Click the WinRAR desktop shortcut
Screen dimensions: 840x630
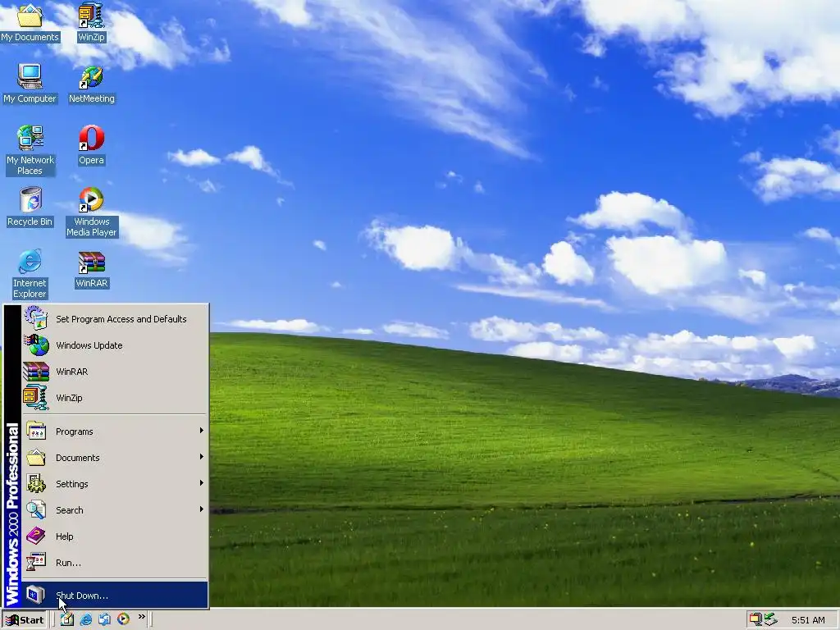pos(92,271)
